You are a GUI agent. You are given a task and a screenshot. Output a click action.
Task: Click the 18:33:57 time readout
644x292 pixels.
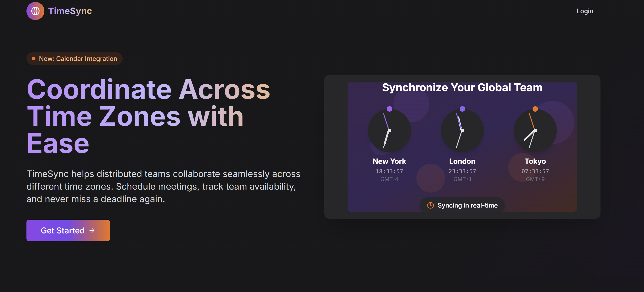pos(389,171)
